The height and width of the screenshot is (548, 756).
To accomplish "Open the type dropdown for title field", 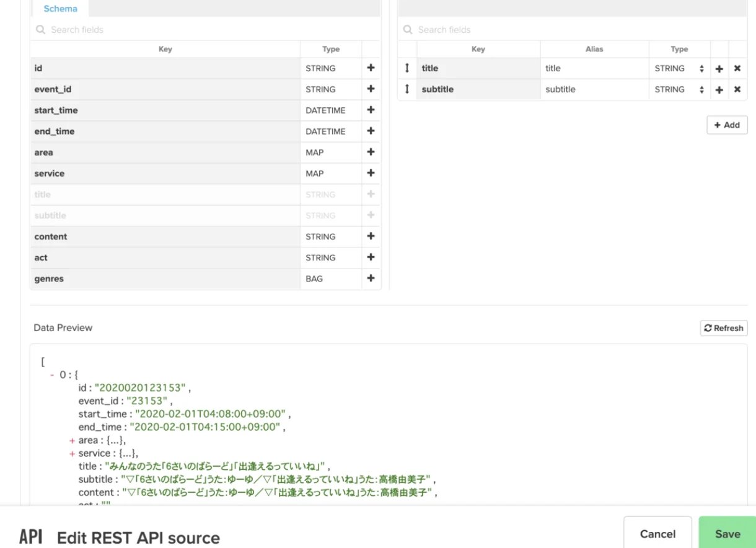I will [679, 69].
